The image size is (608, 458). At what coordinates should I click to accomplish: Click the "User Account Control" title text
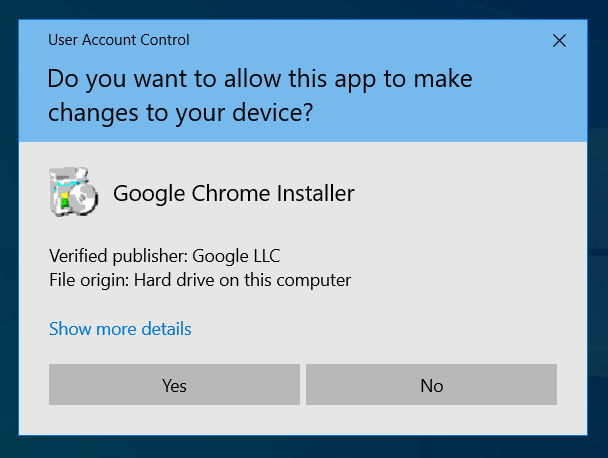(x=119, y=41)
